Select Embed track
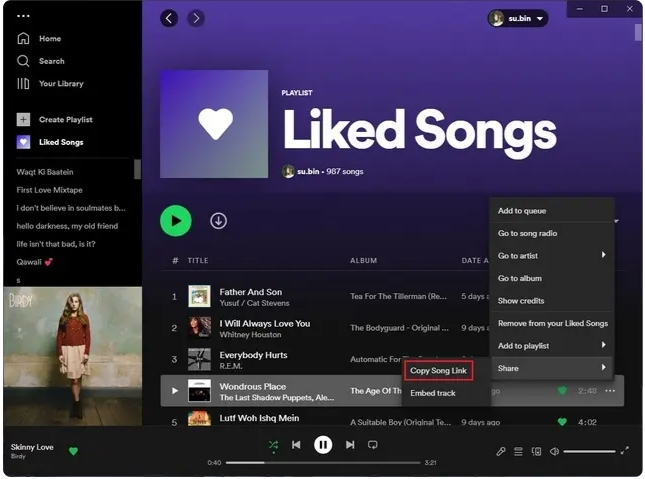645x479 pixels. [433, 393]
